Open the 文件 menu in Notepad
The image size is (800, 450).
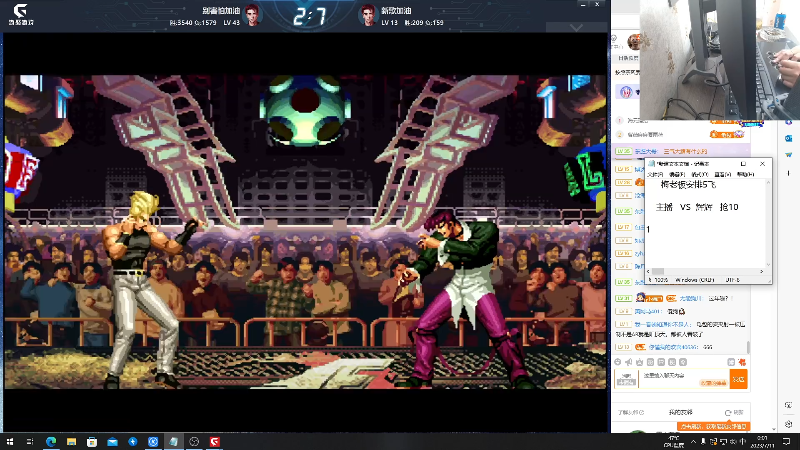click(655, 174)
